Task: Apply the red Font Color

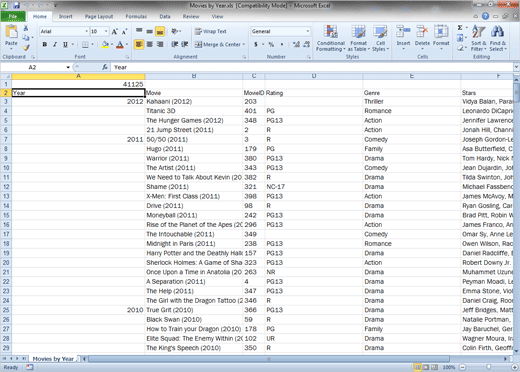Action: point(120,44)
